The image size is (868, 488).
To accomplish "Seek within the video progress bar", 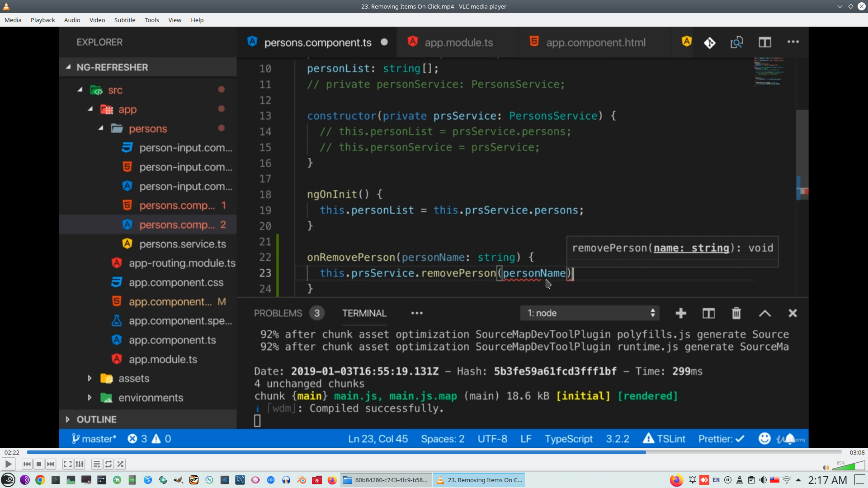I will [x=434, y=452].
